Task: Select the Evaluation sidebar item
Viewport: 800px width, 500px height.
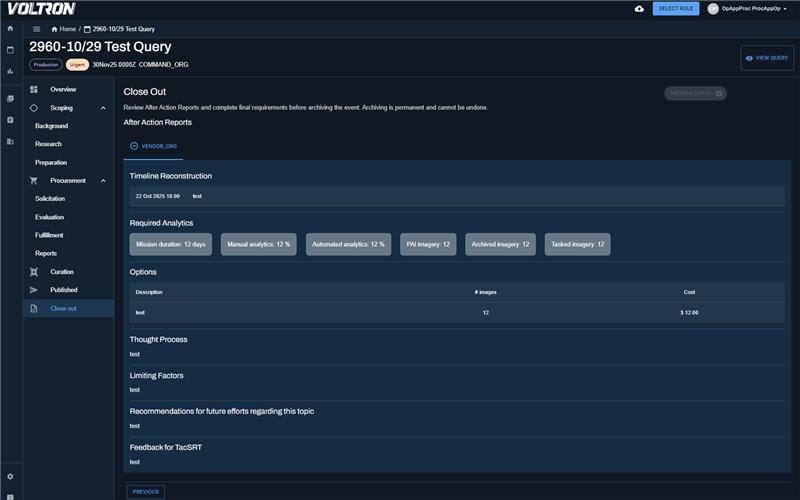Action: (x=50, y=217)
